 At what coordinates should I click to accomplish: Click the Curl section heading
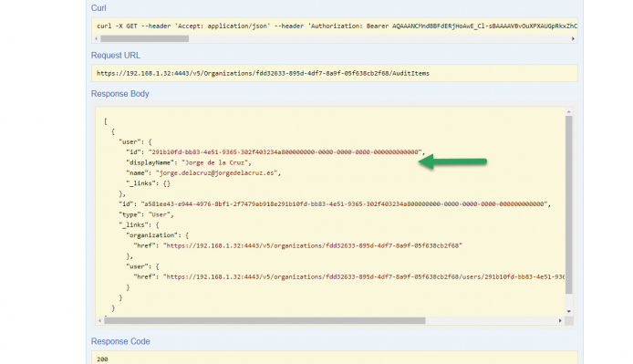point(99,8)
